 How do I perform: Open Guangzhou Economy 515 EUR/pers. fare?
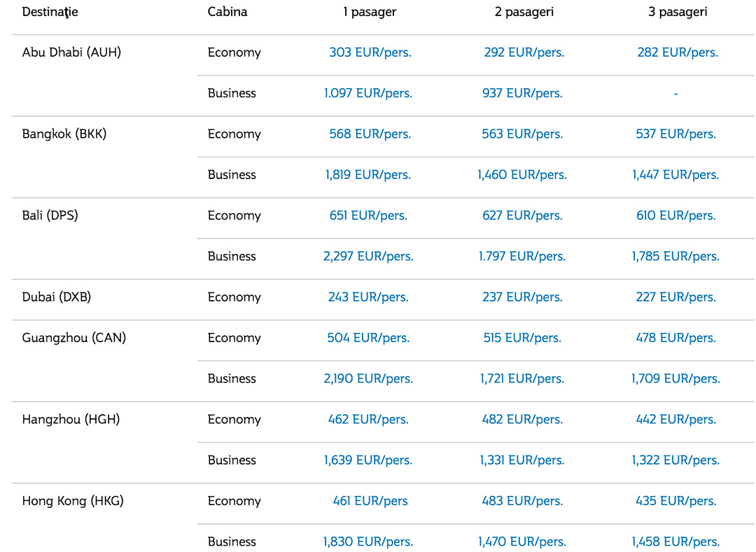(522, 338)
